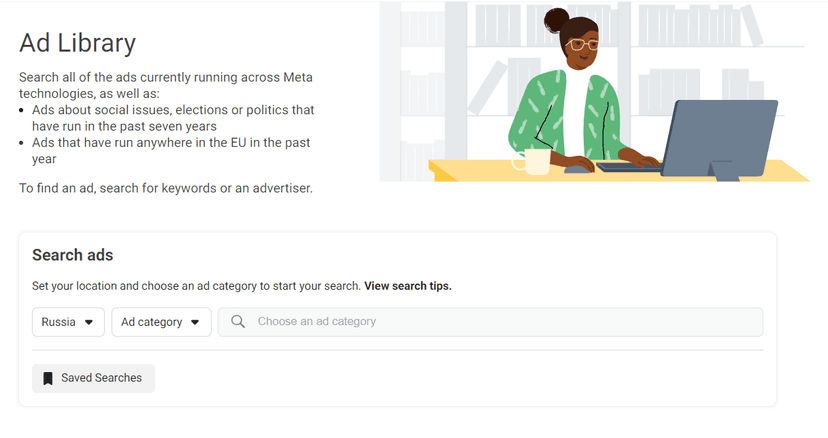Click the magnifying glass search icon
This screenshot has width=828, height=438.
(x=238, y=321)
